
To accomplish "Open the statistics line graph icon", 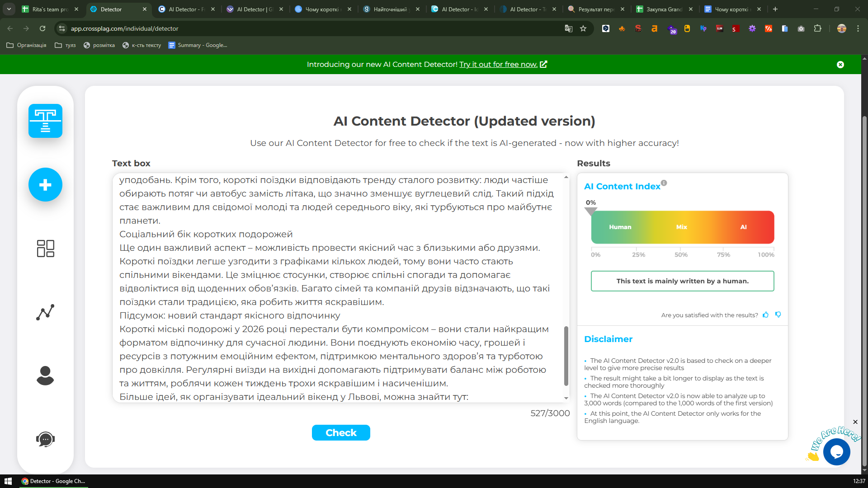I will point(45,312).
